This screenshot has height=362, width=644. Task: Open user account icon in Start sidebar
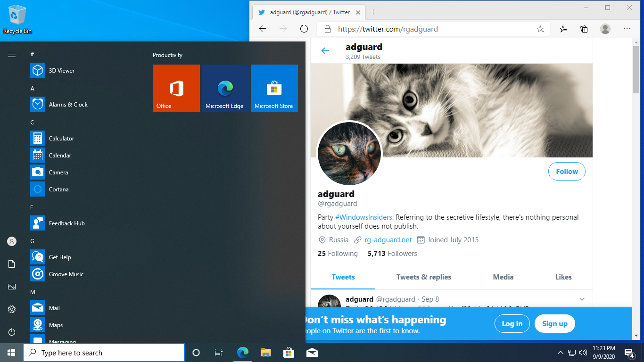point(12,241)
